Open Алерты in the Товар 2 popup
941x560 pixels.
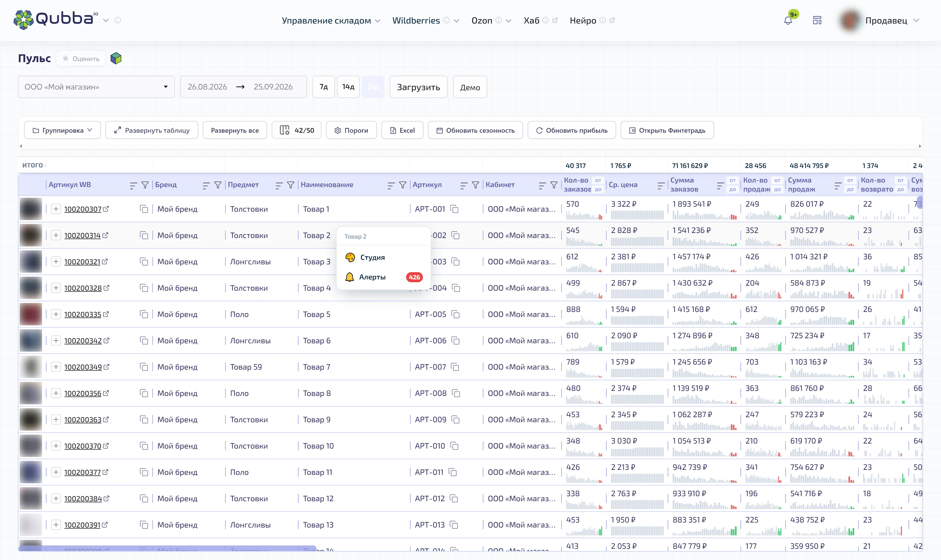pyautogui.click(x=383, y=277)
